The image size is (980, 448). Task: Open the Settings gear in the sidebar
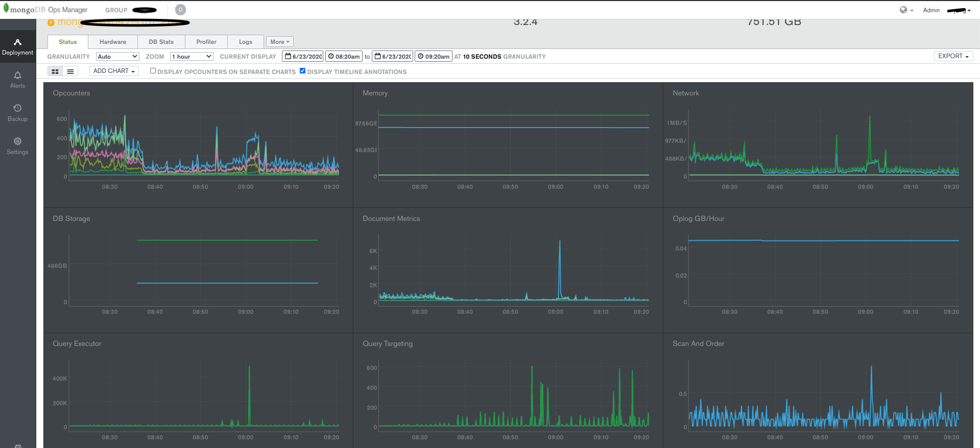(17, 141)
